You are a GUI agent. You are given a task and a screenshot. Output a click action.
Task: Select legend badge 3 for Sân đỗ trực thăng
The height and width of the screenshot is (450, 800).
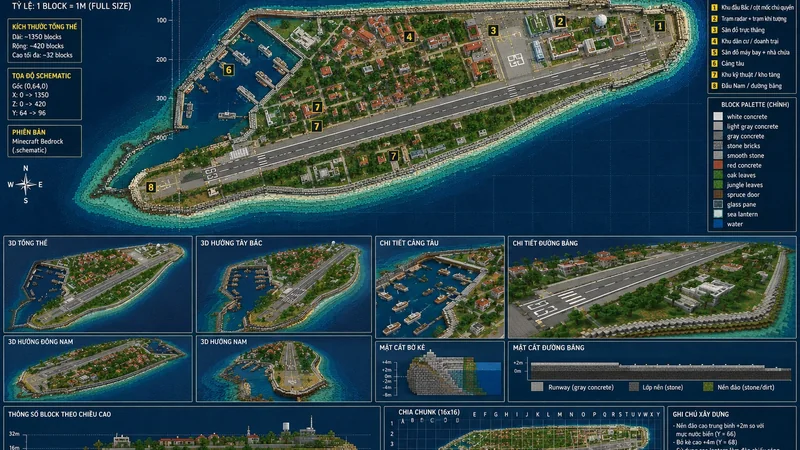(714, 30)
